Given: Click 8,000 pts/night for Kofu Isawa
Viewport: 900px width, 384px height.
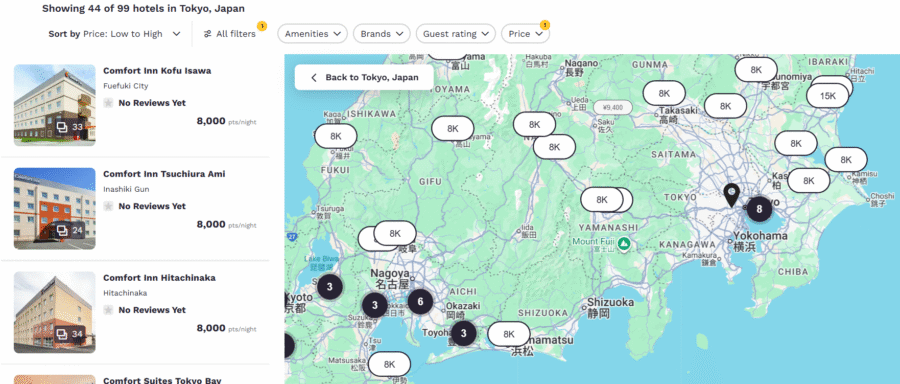Looking at the screenshot, I should click(x=226, y=121).
